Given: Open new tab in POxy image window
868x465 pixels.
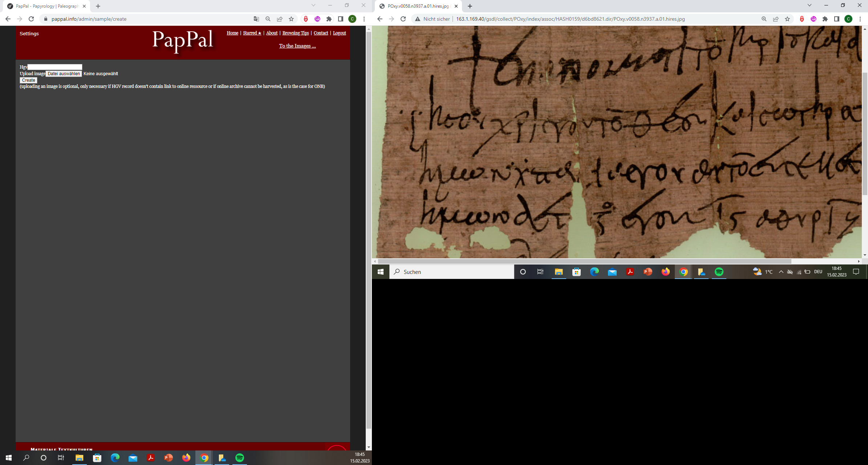Looking at the screenshot, I should [x=470, y=6].
